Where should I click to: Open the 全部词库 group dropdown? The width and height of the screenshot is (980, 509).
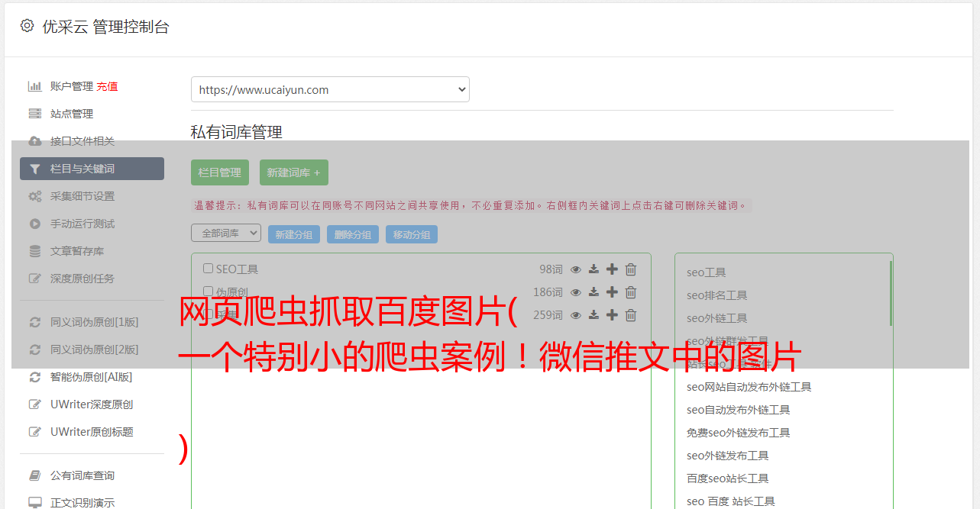click(226, 233)
